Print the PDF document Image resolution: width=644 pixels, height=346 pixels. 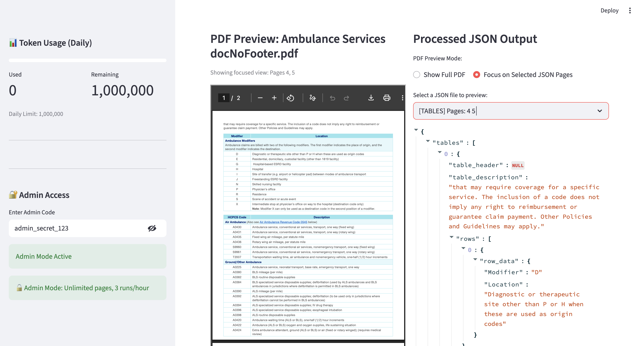pos(386,98)
